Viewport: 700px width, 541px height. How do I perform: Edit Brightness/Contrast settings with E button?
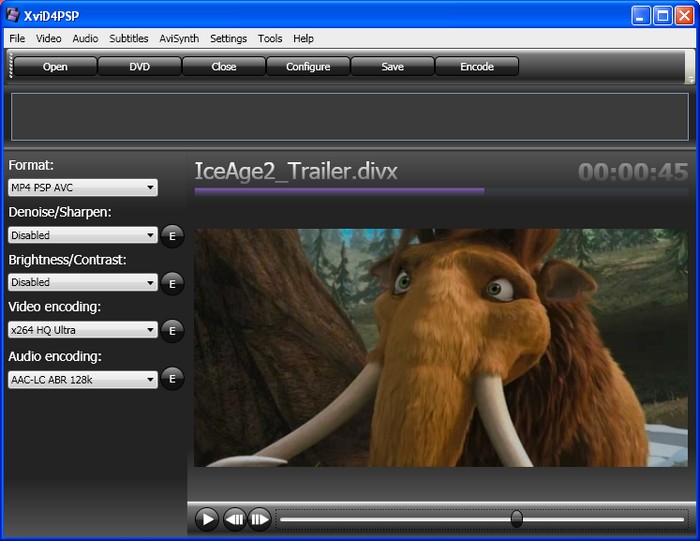pos(172,283)
